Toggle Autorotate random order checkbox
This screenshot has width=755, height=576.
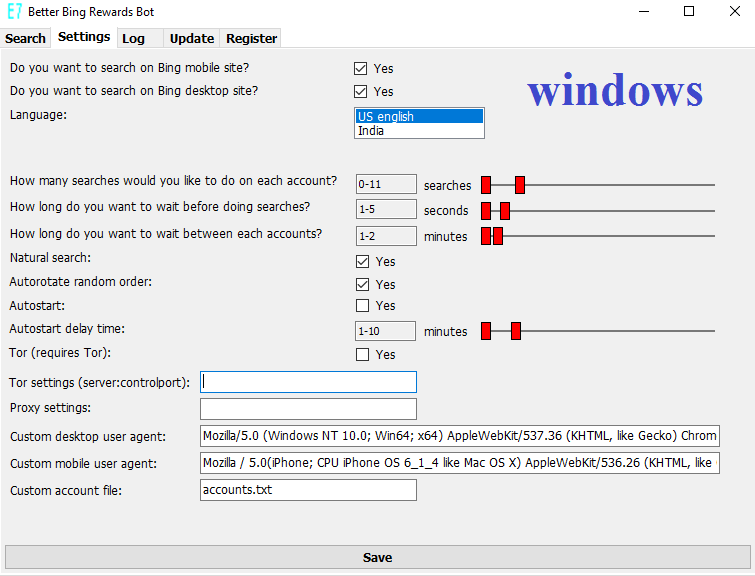click(363, 285)
